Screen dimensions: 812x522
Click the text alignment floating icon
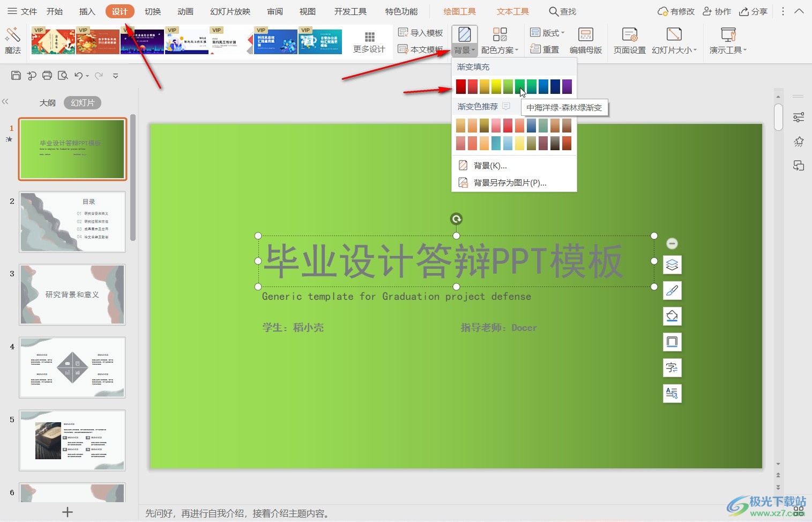[x=672, y=393]
